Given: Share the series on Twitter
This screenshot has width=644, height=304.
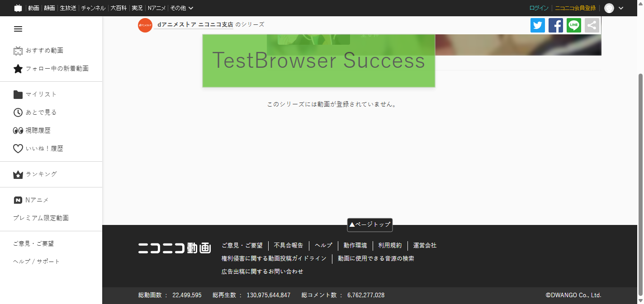Looking at the screenshot, I should pos(538,25).
